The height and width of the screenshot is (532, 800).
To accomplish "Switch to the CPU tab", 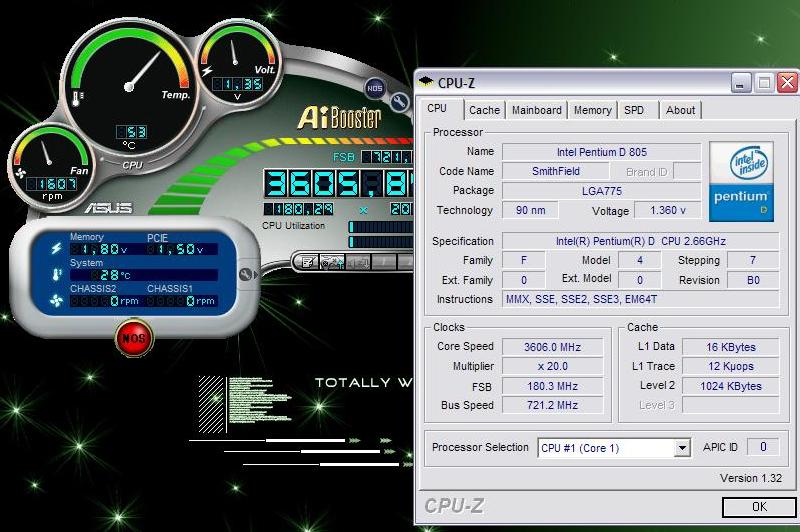I will [437, 109].
